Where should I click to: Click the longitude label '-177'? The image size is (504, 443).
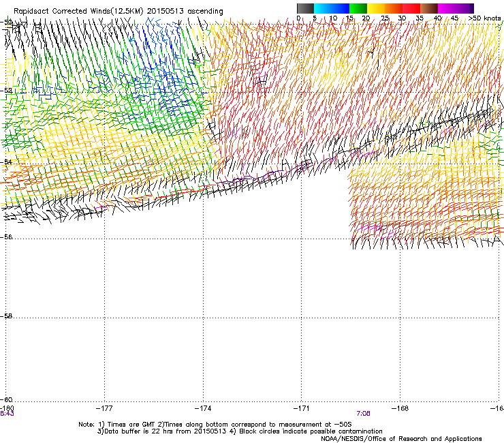click(104, 408)
